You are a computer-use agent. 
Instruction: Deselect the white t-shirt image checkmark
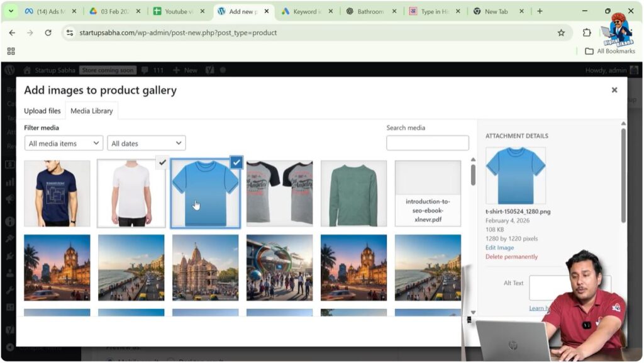(x=161, y=162)
